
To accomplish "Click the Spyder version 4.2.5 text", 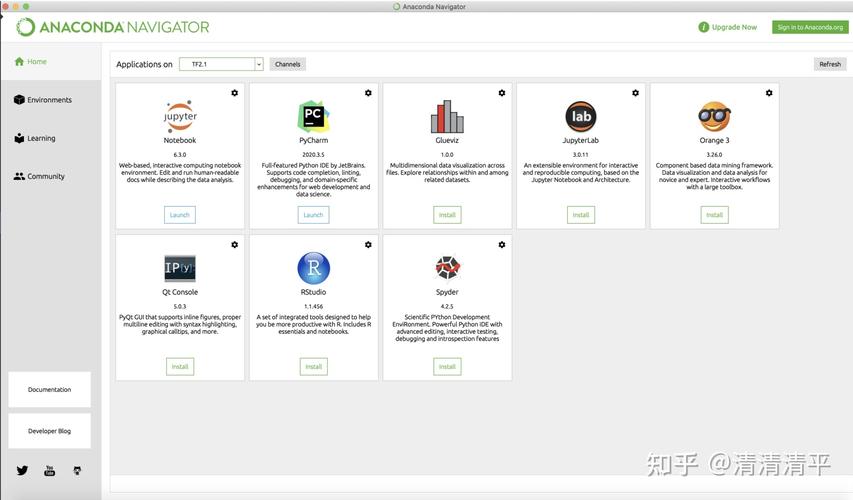I will [447, 306].
